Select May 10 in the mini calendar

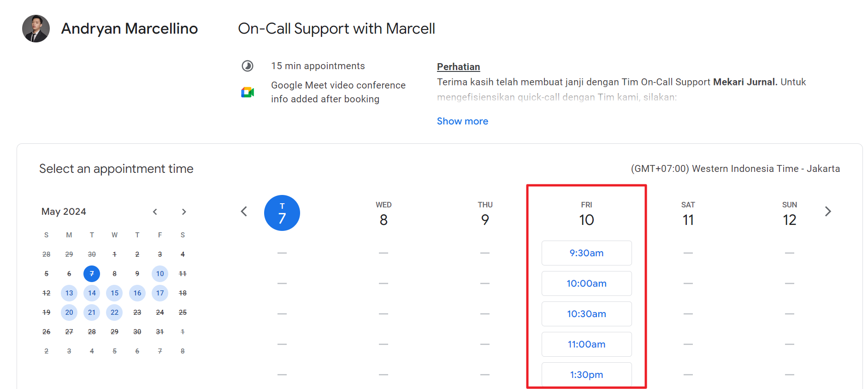pyautogui.click(x=160, y=274)
